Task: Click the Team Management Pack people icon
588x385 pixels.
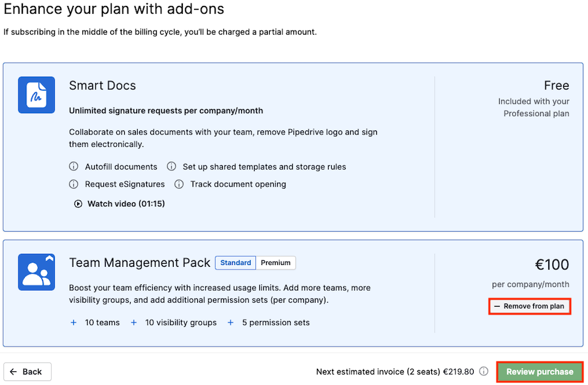Action: (x=37, y=272)
